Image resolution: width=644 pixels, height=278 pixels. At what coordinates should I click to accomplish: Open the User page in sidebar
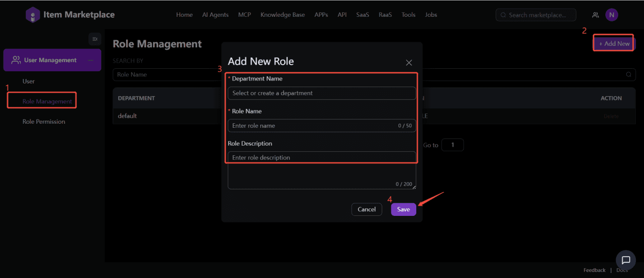(28, 81)
